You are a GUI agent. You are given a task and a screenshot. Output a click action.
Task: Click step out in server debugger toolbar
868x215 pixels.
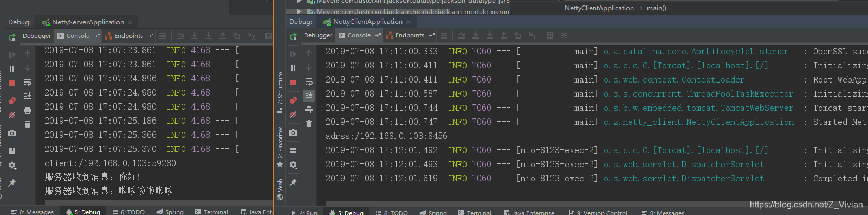point(223,36)
